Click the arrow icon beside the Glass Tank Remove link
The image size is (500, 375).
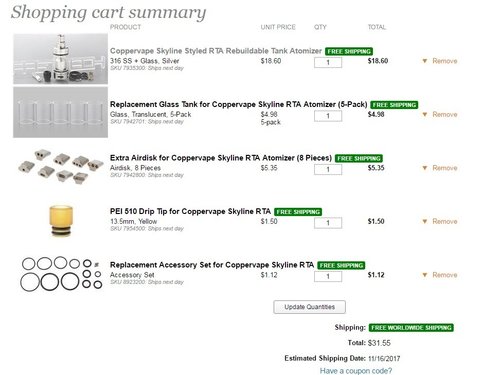[x=425, y=114]
